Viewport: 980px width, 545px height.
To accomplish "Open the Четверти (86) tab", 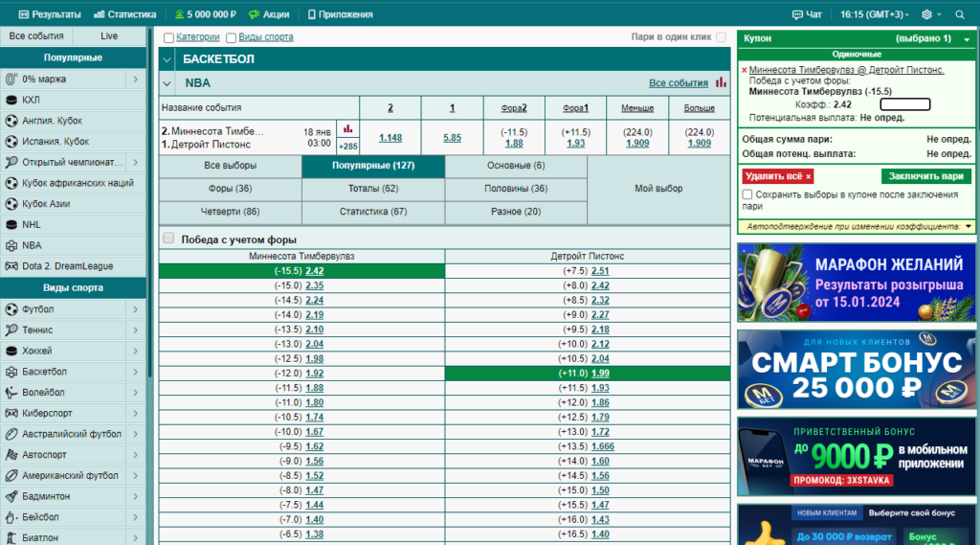I will point(230,212).
